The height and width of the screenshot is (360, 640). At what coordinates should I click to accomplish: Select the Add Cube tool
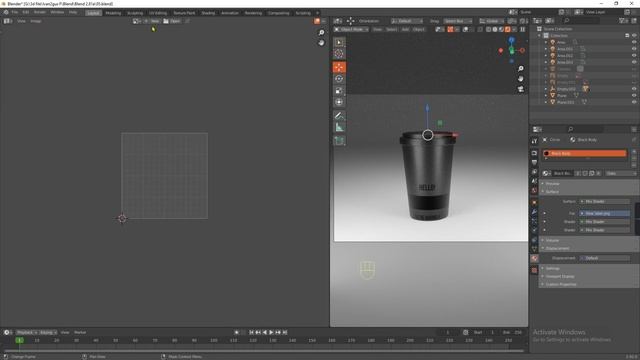(x=339, y=141)
